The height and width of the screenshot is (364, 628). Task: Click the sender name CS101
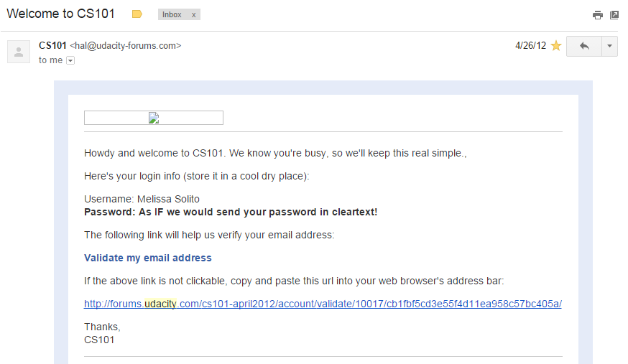tap(52, 45)
